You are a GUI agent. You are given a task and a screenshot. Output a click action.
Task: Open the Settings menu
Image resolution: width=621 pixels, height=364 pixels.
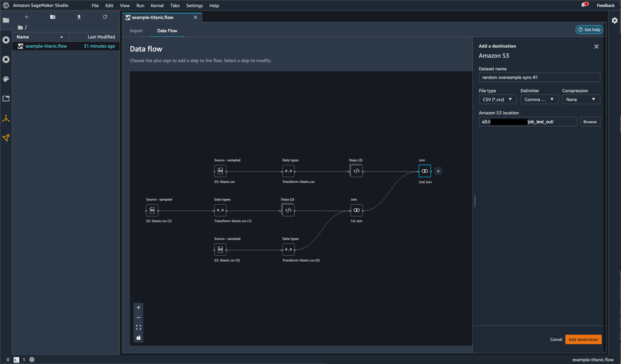195,6
